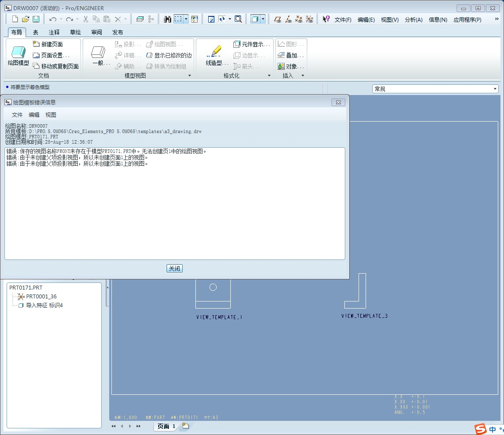Screen dimensions: 504x435
Task: Click 显示已修改的边 button
Action: (169, 55)
